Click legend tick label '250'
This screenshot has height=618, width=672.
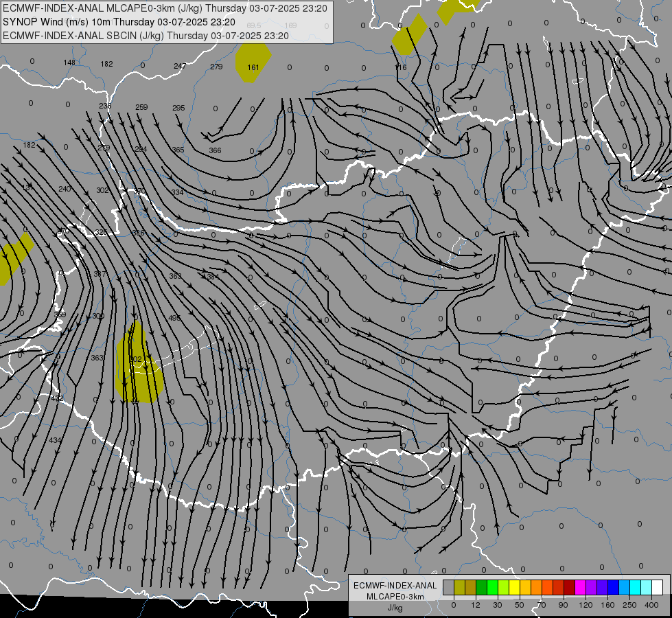coord(629,605)
